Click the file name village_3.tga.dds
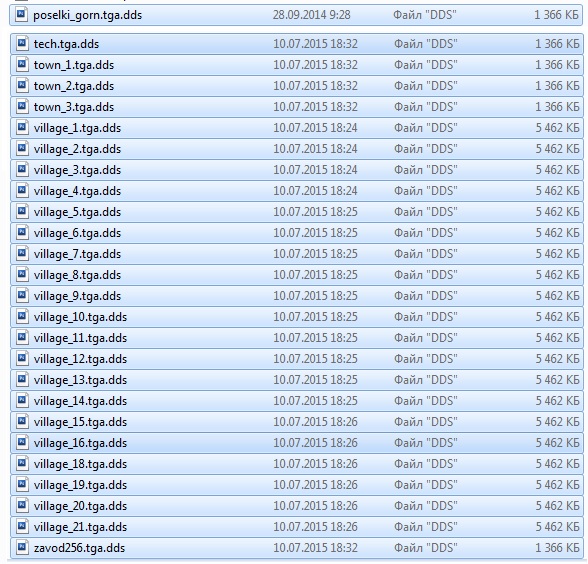The image size is (588, 564). (x=77, y=170)
